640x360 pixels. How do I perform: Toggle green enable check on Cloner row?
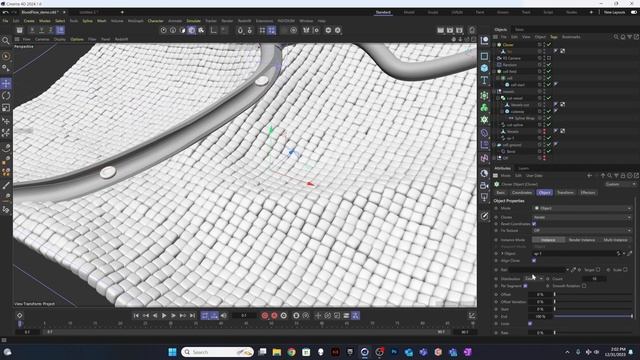coord(549,44)
